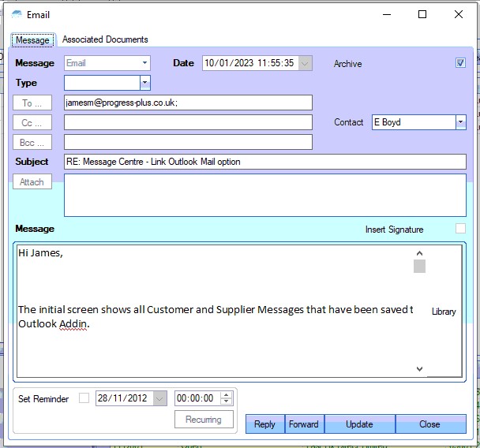Tick the Set Reminder checkbox
Image resolution: width=480 pixels, height=448 pixels.
pos(84,398)
